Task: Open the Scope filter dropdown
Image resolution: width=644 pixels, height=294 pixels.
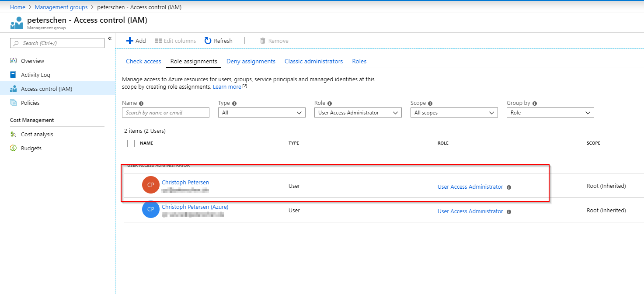Action: click(x=454, y=113)
